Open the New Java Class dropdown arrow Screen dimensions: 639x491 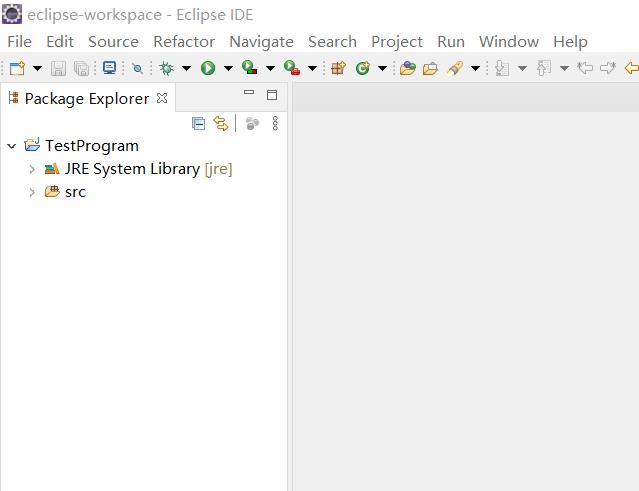[382, 68]
